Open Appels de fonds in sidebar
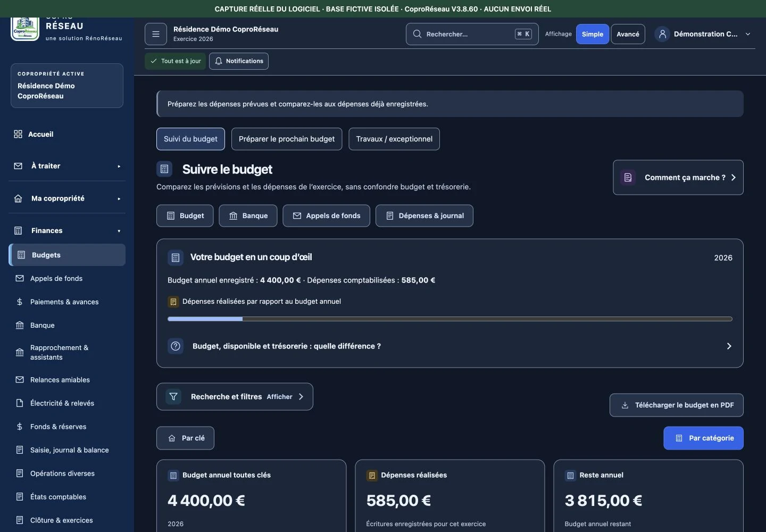This screenshot has height=532, width=766. (67, 279)
